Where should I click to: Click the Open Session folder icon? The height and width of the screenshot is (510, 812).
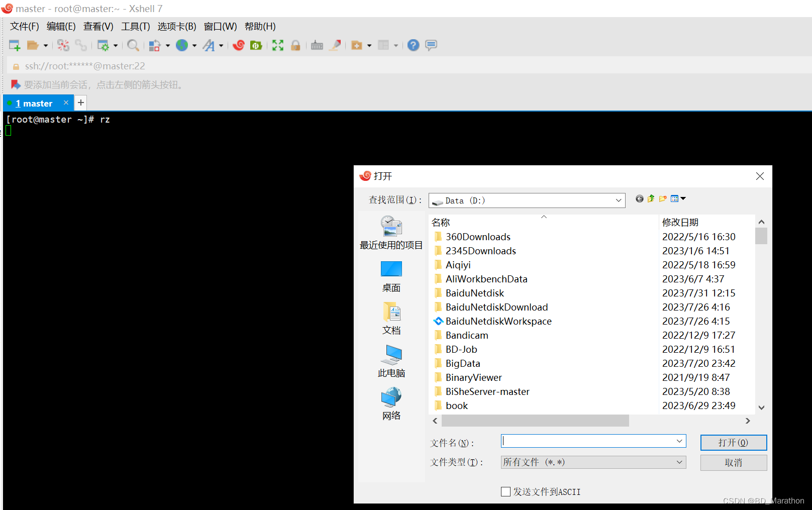33,45
